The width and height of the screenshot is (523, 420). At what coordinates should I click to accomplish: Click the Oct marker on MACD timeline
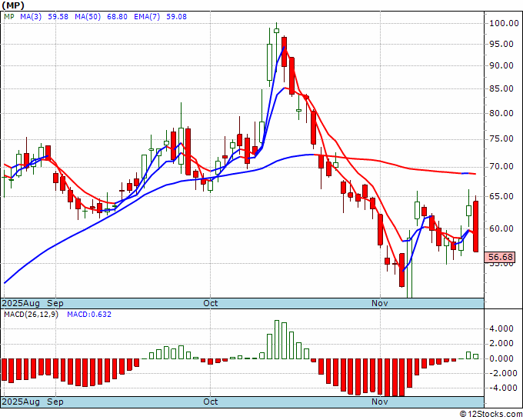coord(211,402)
